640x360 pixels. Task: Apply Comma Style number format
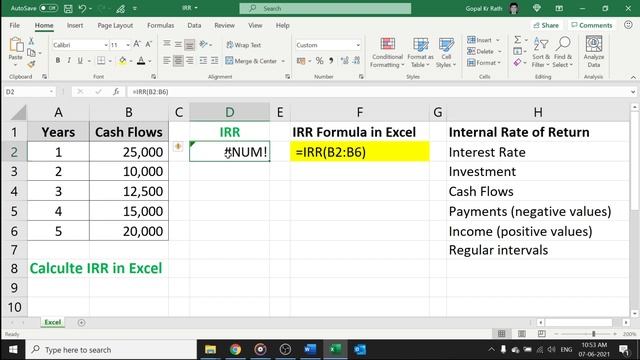[x=331, y=61]
